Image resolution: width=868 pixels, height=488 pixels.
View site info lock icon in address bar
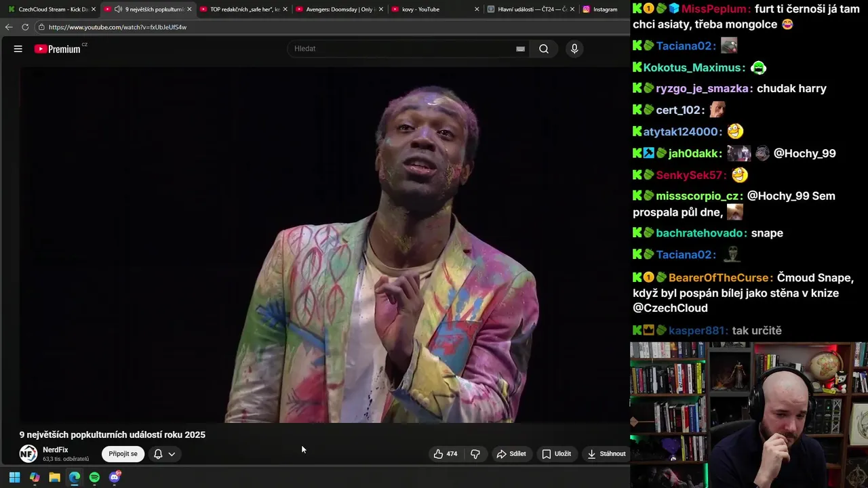click(41, 27)
